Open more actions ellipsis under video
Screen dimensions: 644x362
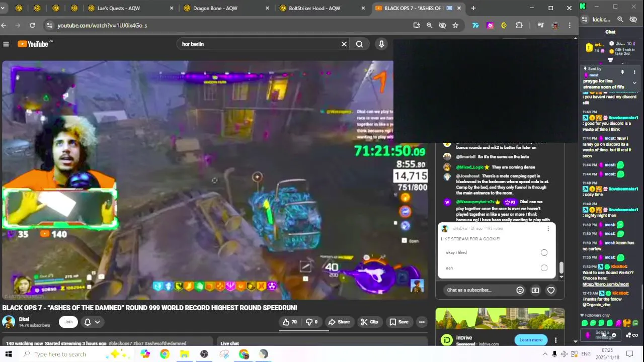pos(422,322)
